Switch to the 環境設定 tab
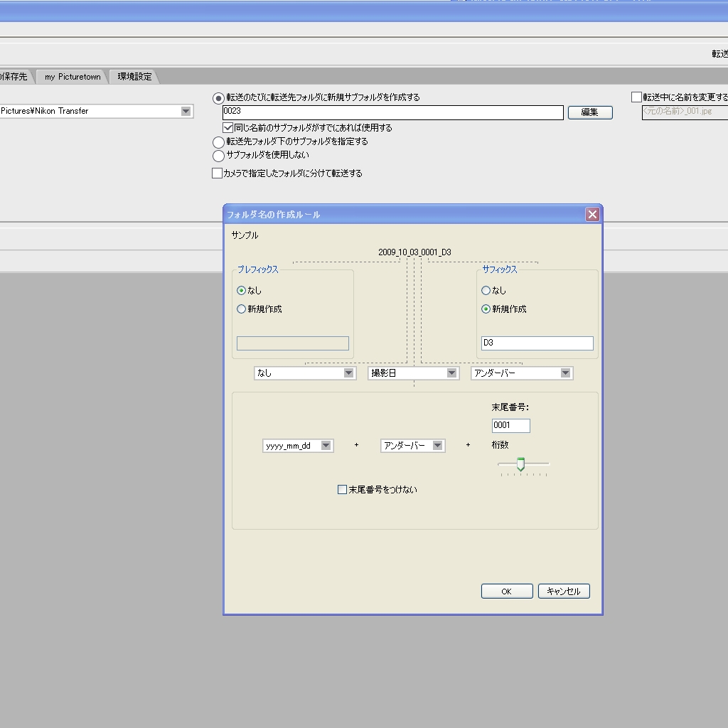The image size is (728, 728). click(x=134, y=77)
